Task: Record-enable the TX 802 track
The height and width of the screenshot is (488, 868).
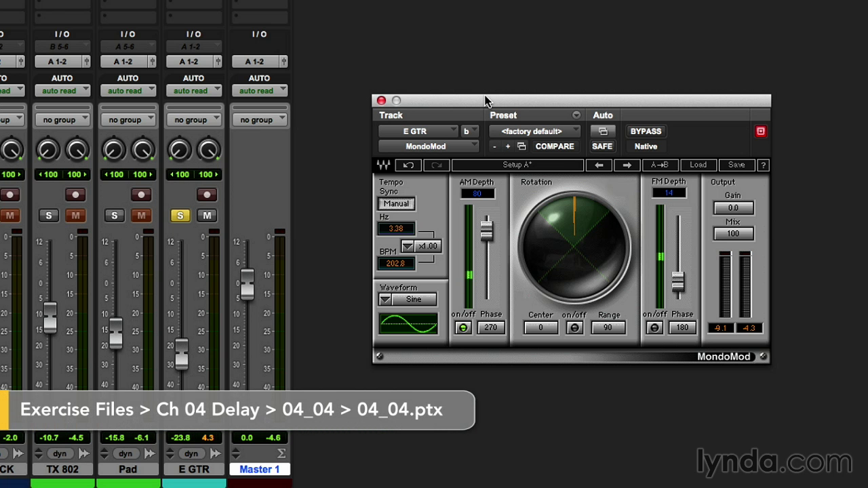Action: [75, 195]
